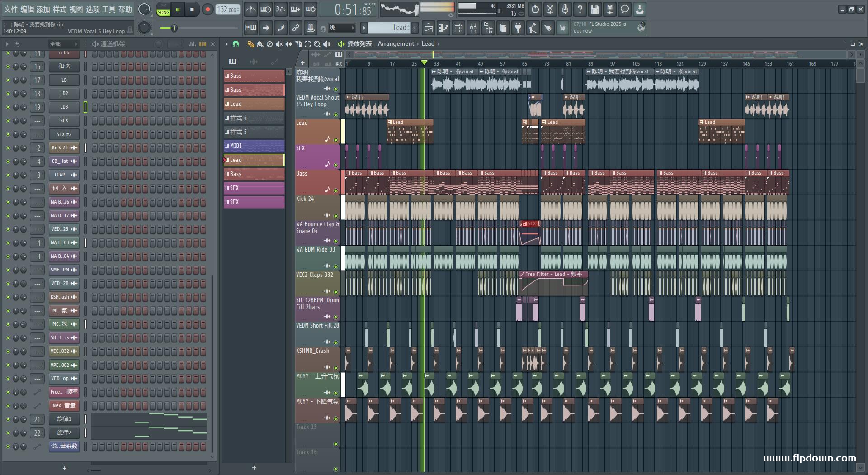Open the plugin picker plug icon

click(x=518, y=28)
